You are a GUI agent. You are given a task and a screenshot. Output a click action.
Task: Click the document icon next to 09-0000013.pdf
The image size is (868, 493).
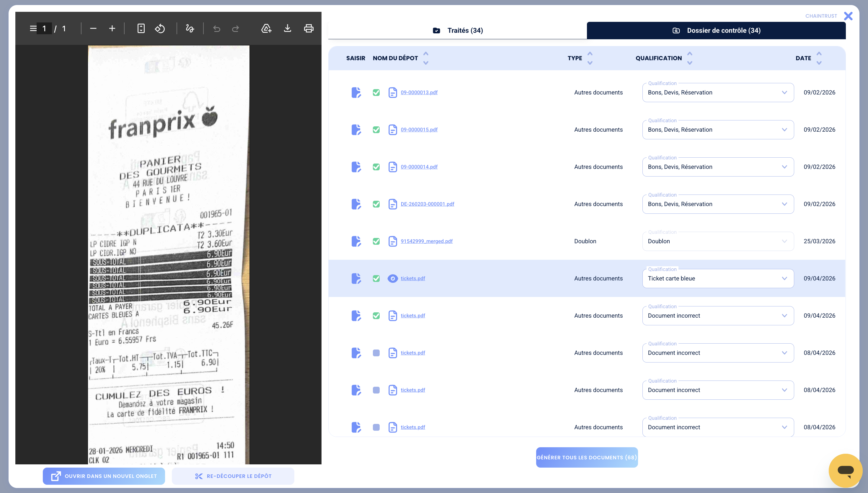coord(392,92)
